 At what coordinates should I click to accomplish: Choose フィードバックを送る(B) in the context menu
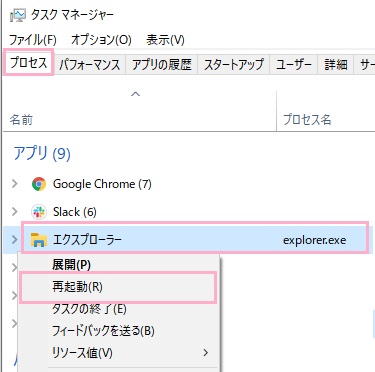point(119,331)
